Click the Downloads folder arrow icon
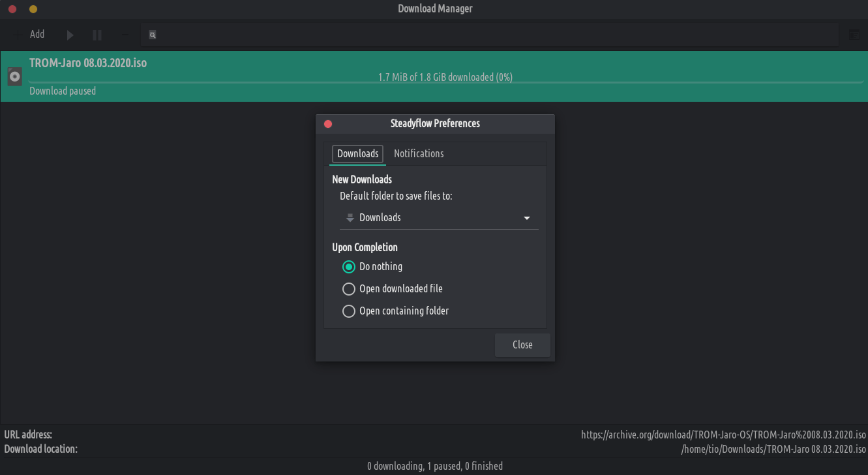This screenshot has width=868, height=475. [350, 218]
